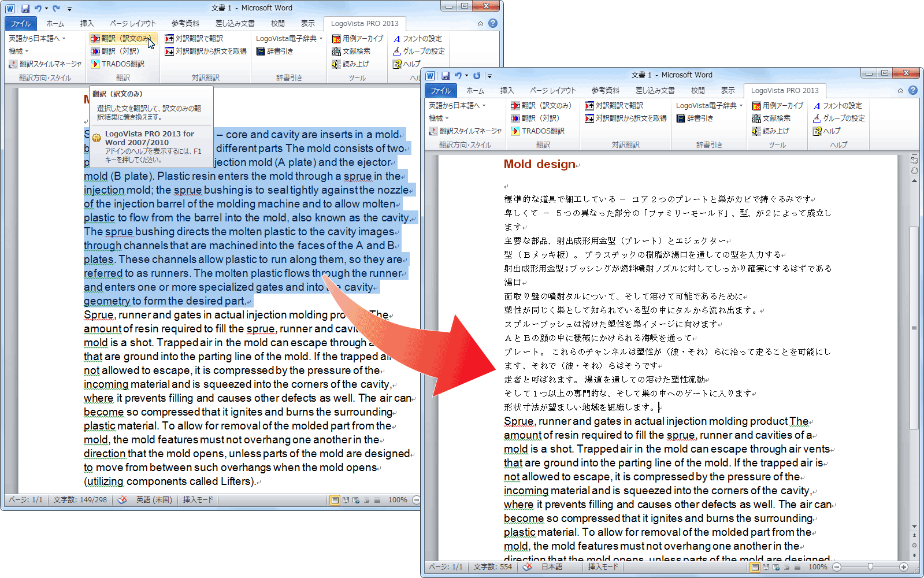Viewport: 924px width, 578px height.
Task: Switch to the ホーム tab in front window
Action: pos(475,91)
